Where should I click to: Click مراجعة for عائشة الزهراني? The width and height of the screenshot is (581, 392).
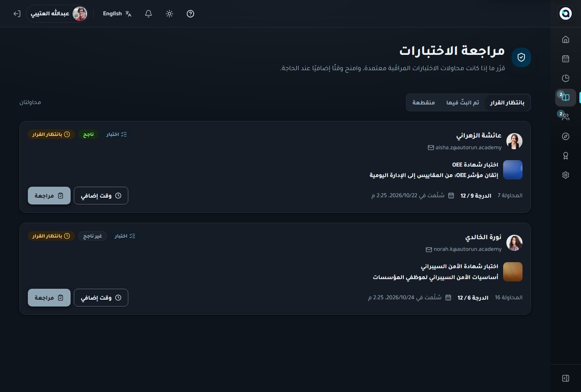pyautogui.click(x=49, y=196)
